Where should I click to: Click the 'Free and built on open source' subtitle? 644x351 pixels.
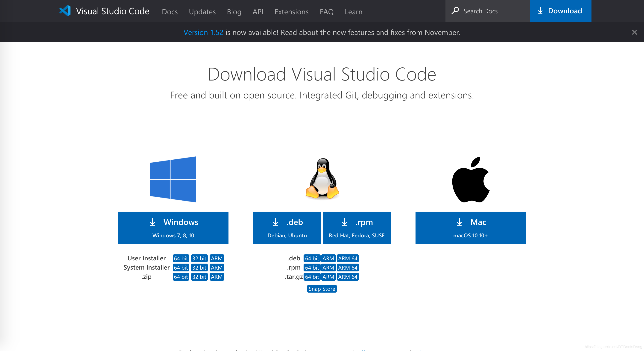click(x=322, y=95)
